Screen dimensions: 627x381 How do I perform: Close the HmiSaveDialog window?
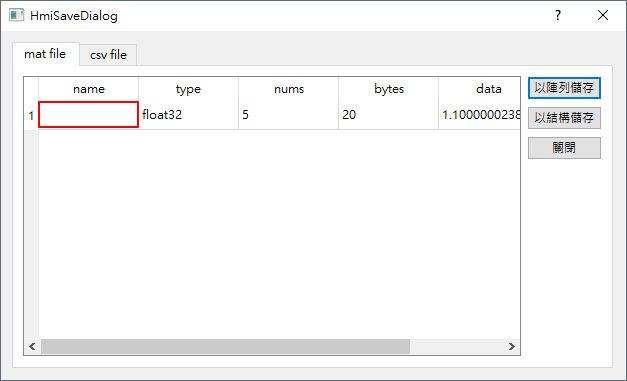(603, 16)
